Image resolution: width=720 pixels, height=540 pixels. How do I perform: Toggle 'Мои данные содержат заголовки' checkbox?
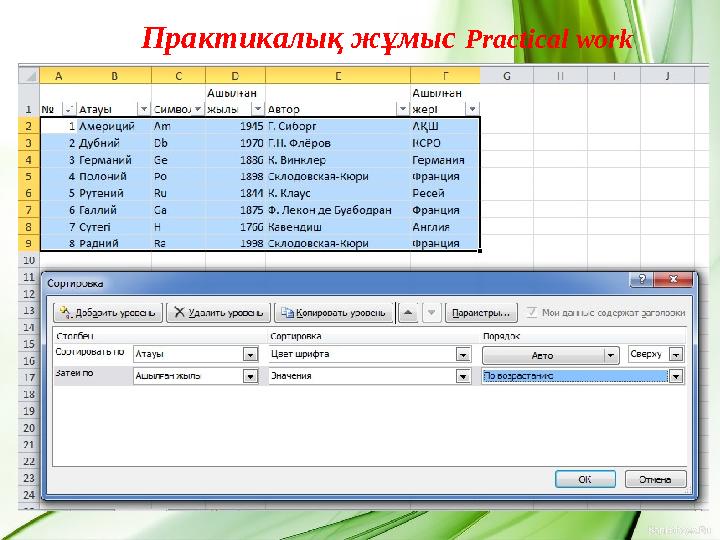tap(531, 313)
